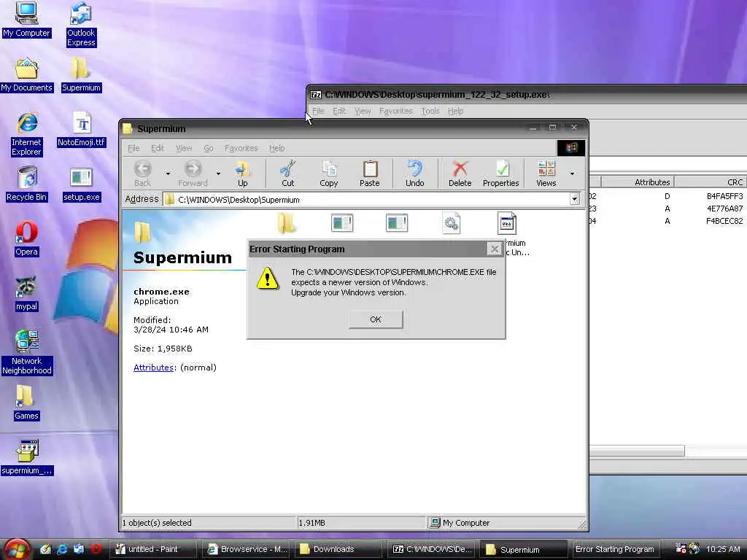Select the Outlook Express desktop icon
The image size is (747, 560).
coord(81,25)
